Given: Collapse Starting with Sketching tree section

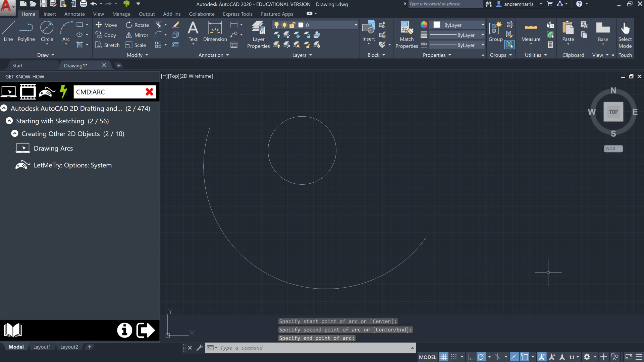Looking at the screenshot, I should (x=9, y=121).
